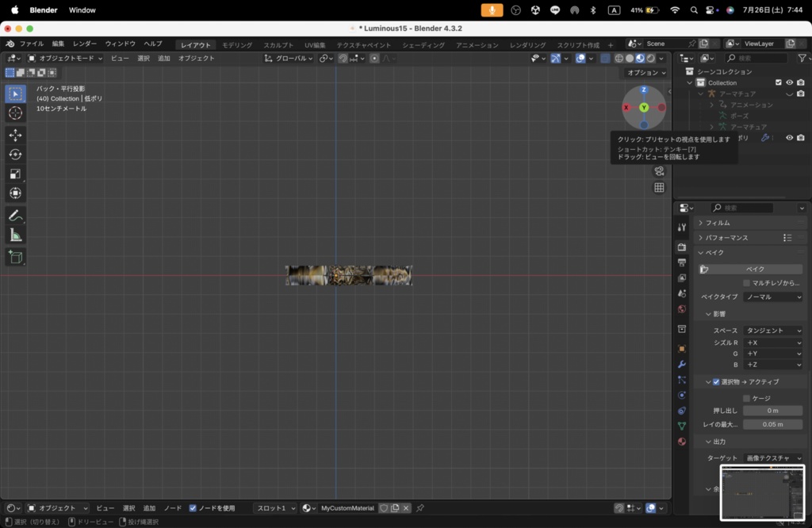Switch to the モデリング workspace tab
812x528 pixels.
pyautogui.click(x=237, y=44)
